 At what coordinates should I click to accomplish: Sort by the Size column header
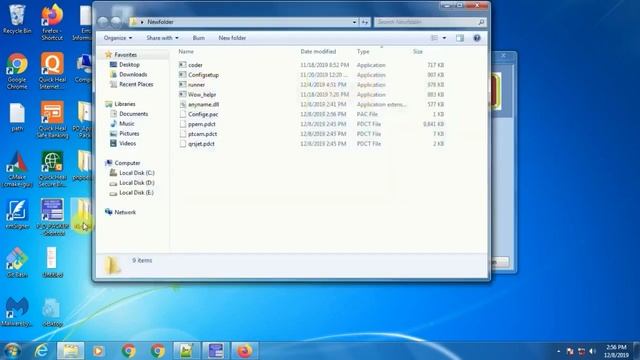[418, 52]
